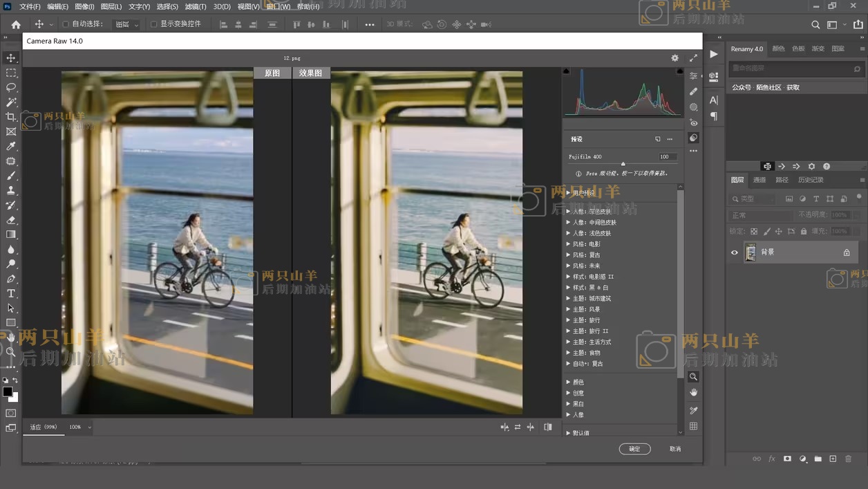Expand the 风格: 电影 preset group
Image resolution: width=868 pixels, height=489 pixels.
[x=569, y=244]
